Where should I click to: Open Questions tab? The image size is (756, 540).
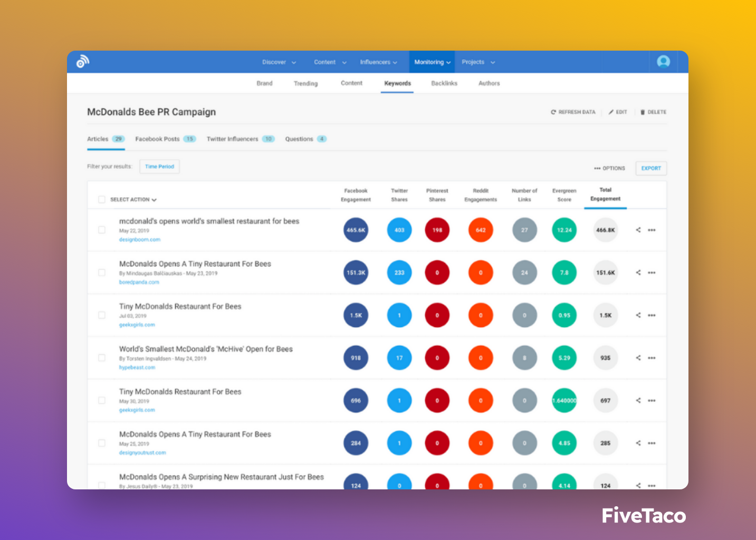pos(306,139)
